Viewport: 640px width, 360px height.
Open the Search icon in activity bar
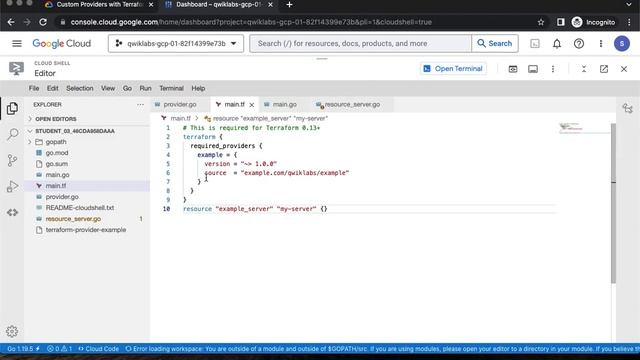coord(12,134)
